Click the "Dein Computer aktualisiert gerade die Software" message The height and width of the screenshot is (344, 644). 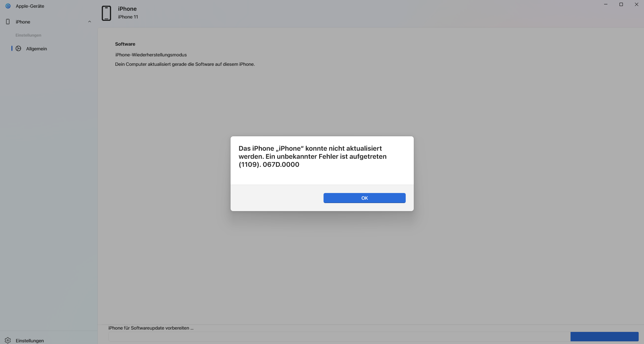(185, 64)
